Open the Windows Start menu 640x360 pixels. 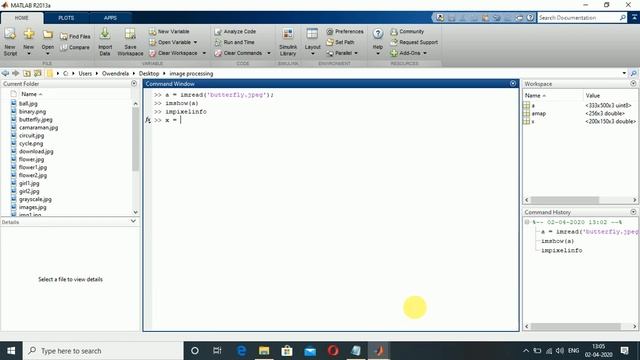11,351
